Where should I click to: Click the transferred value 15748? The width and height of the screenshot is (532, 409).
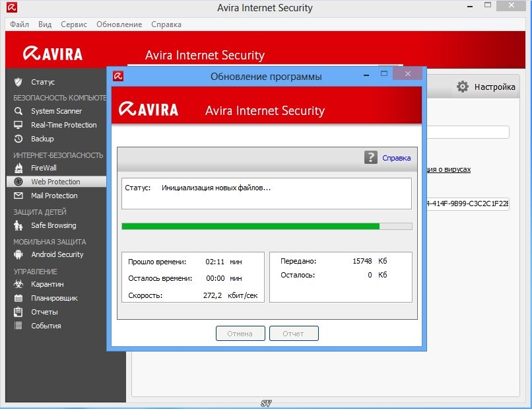pos(362,261)
